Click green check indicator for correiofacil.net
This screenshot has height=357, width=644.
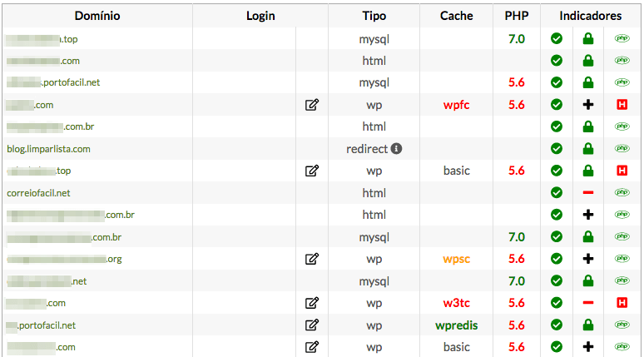(557, 193)
